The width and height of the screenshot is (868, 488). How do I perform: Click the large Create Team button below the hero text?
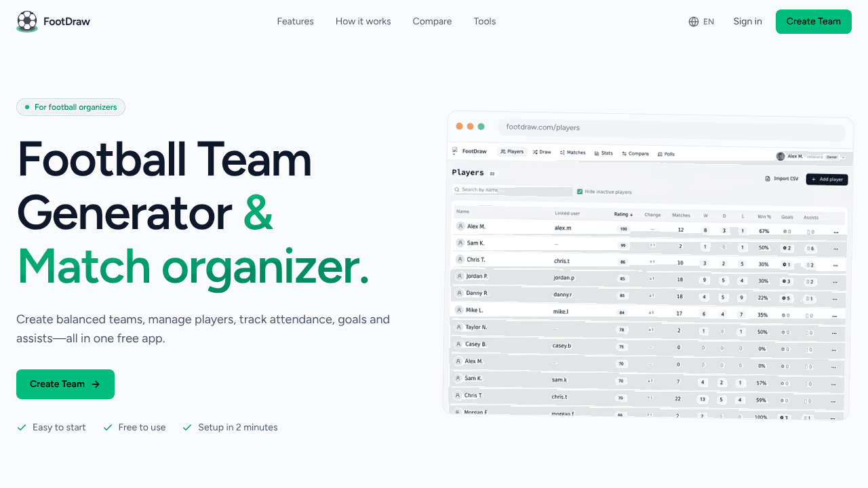pyautogui.click(x=65, y=384)
